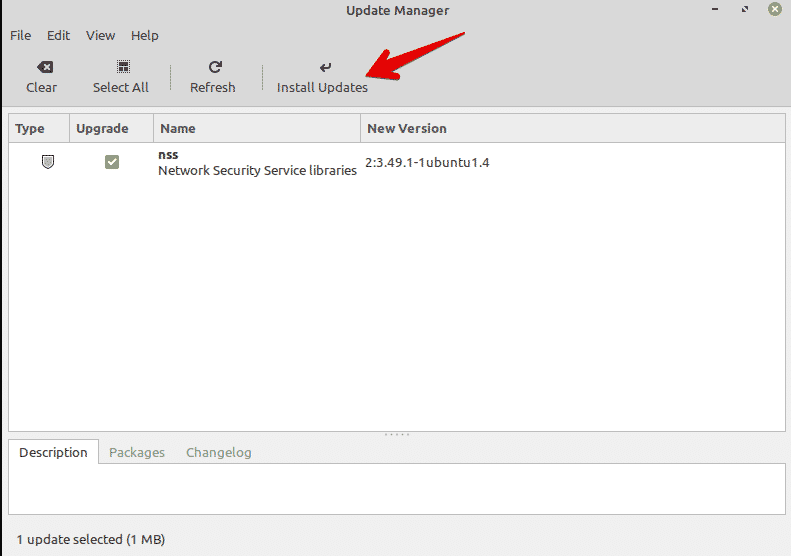This screenshot has width=791, height=556.
Task: Click the Install Updates toolbar icon
Action: click(325, 67)
